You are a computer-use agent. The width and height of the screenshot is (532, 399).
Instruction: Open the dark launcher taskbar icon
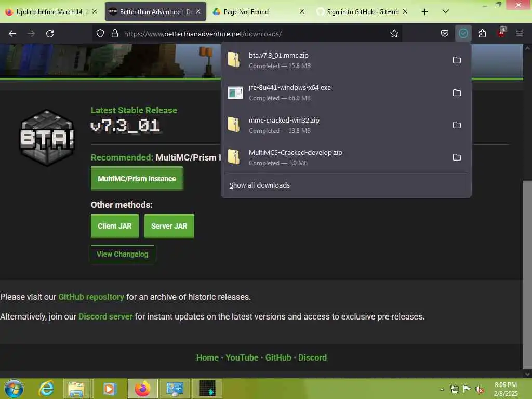tap(207, 389)
